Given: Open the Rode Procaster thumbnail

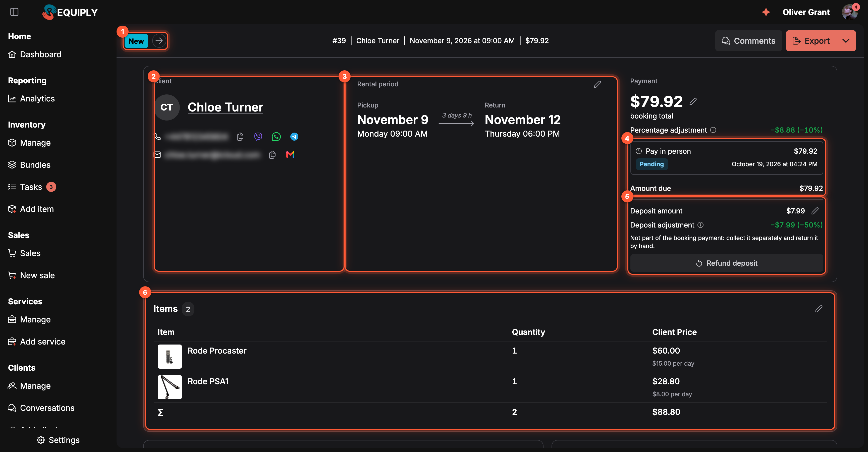Looking at the screenshot, I should [x=170, y=356].
